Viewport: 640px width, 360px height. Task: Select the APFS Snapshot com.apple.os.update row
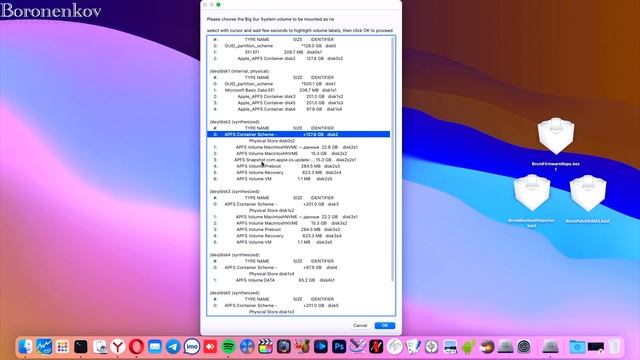click(x=298, y=160)
